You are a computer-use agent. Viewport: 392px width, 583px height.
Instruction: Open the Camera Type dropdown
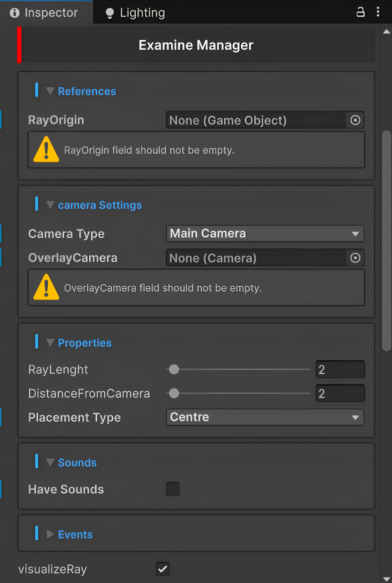(x=265, y=234)
